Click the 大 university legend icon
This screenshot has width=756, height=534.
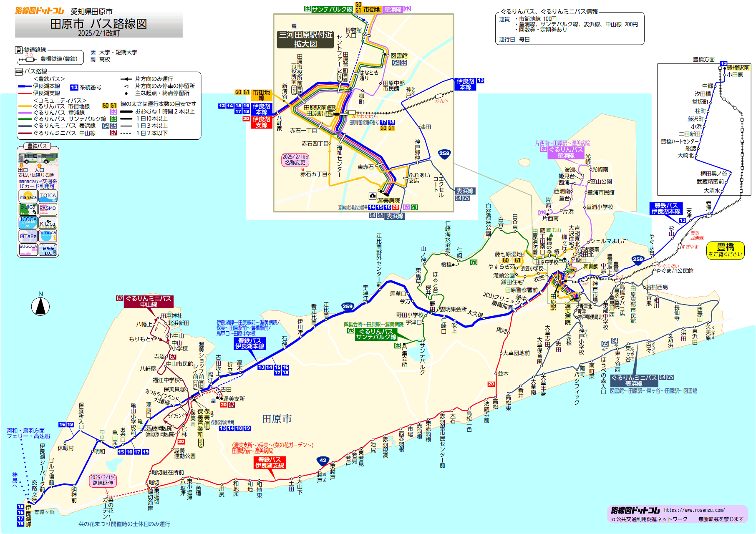[x=93, y=52]
